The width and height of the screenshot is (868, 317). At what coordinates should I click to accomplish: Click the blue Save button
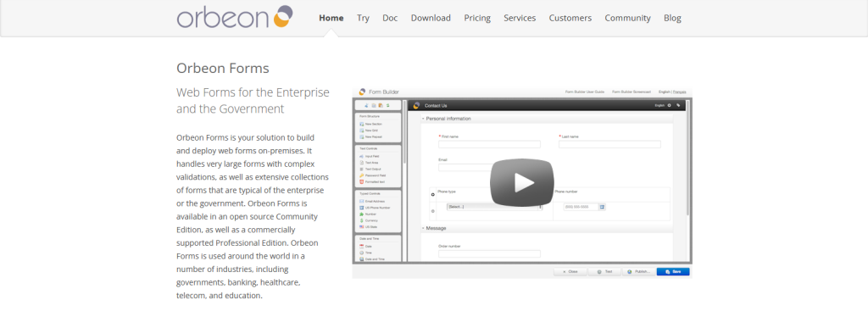(673, 271)
